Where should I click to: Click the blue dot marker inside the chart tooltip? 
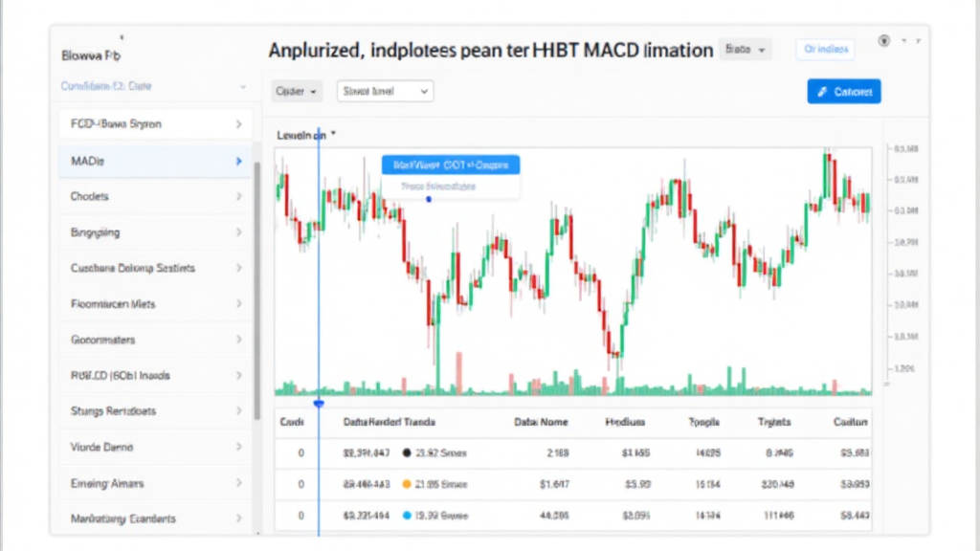(428, 201)
